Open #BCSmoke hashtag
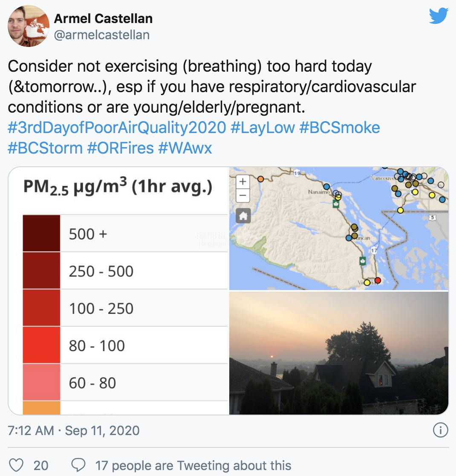456x476 pixels. pos(340,128)
